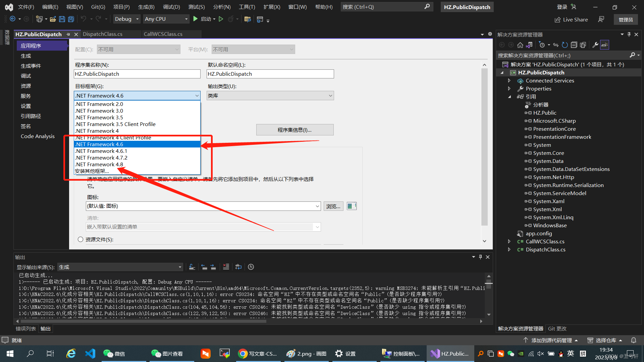This screenshot has height=362, width=644.
Task: Expand the Properties tree node
Action: [x=509, y=89]
